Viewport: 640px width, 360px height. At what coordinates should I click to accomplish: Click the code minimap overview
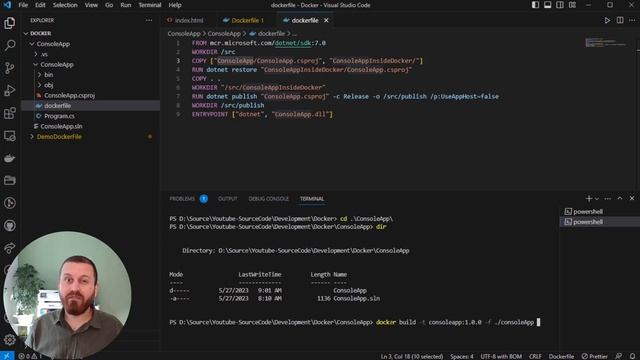pyautogui.click(x=606, y=42)
